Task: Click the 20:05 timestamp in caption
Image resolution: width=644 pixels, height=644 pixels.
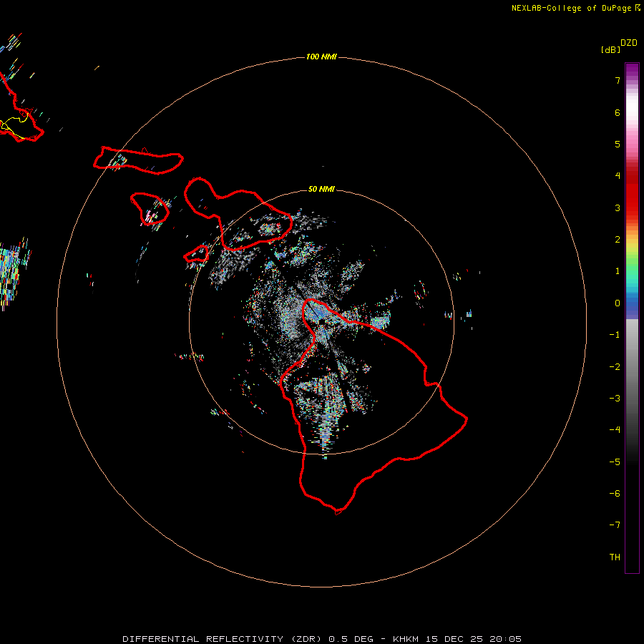Action: (x=504, y=639)
